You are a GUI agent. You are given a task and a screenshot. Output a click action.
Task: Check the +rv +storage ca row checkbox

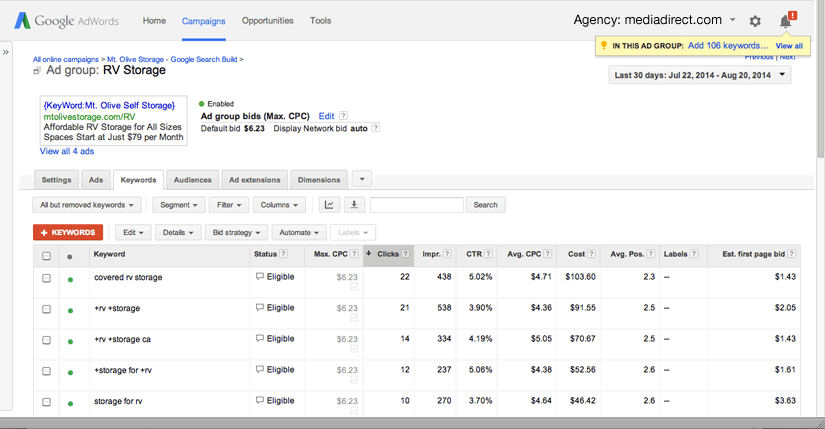click(46, 340)
